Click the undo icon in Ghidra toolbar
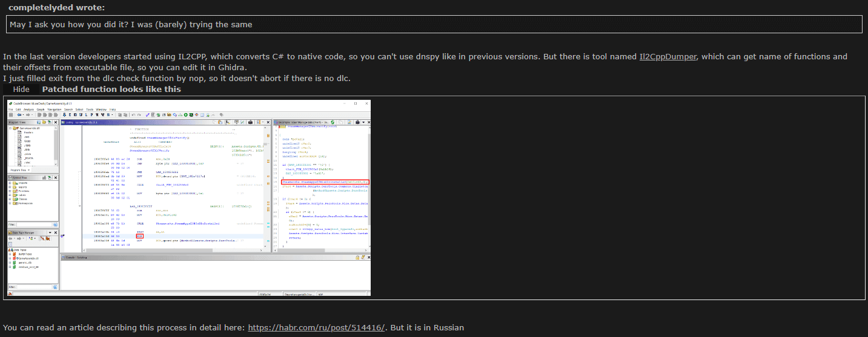The width and height of the screenshot is (868, 337). 132,114
